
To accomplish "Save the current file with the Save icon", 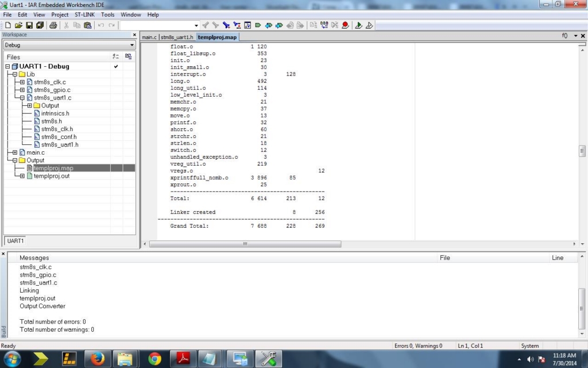I will point(29,25).
